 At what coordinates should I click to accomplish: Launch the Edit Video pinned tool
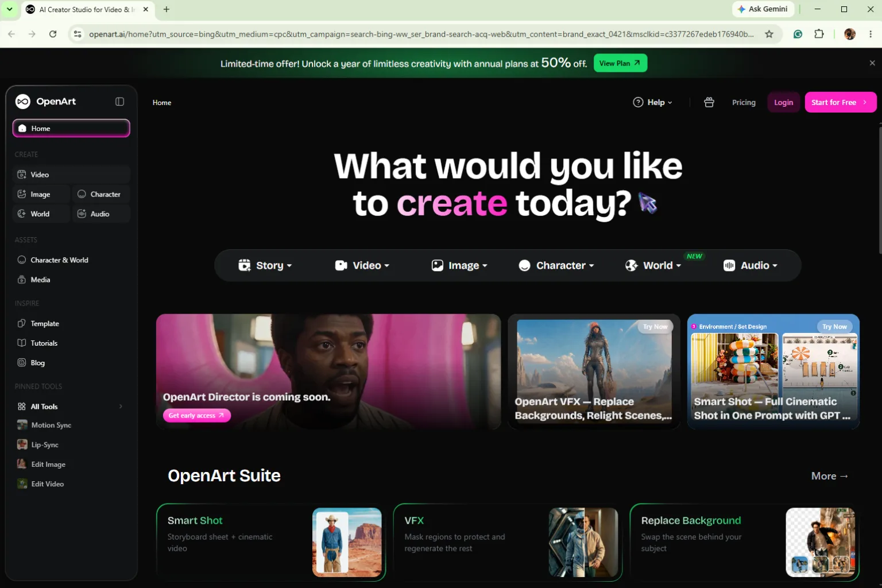tap(71, 483)
